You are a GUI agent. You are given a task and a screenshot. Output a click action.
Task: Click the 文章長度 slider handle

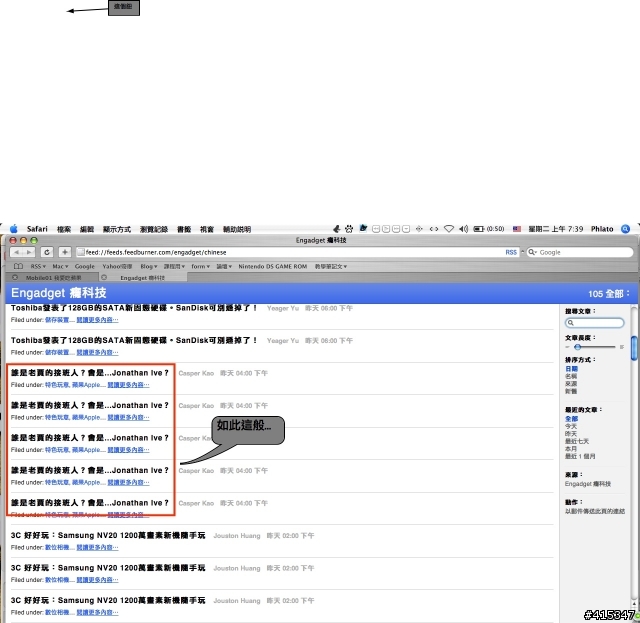pyautogui.click(x=577, y=347)
